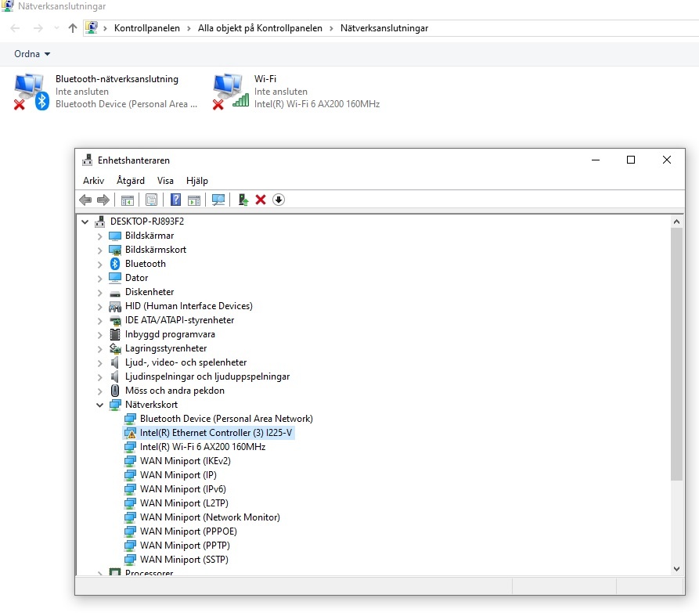Viewport: 699px width, 616px height.
Task: Click the Control Panel icon in address bar
Action: click(92, 27)
